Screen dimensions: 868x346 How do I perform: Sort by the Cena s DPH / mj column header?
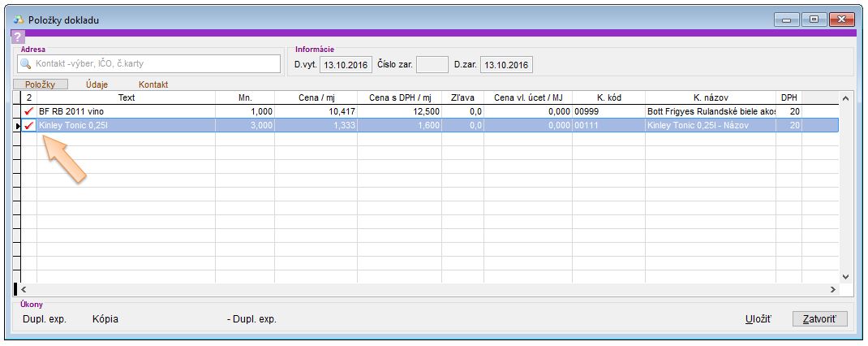coord(398,97)
